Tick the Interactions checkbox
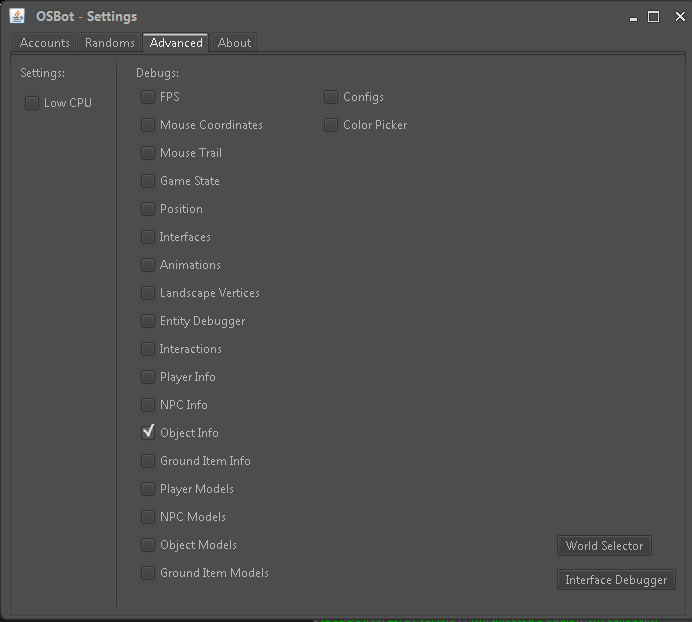The height and width of the screenshot is (622, 692). (148, 349)
